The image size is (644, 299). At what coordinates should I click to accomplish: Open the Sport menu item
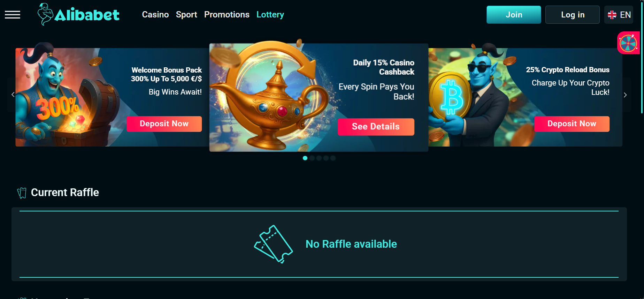pos(186,15)
